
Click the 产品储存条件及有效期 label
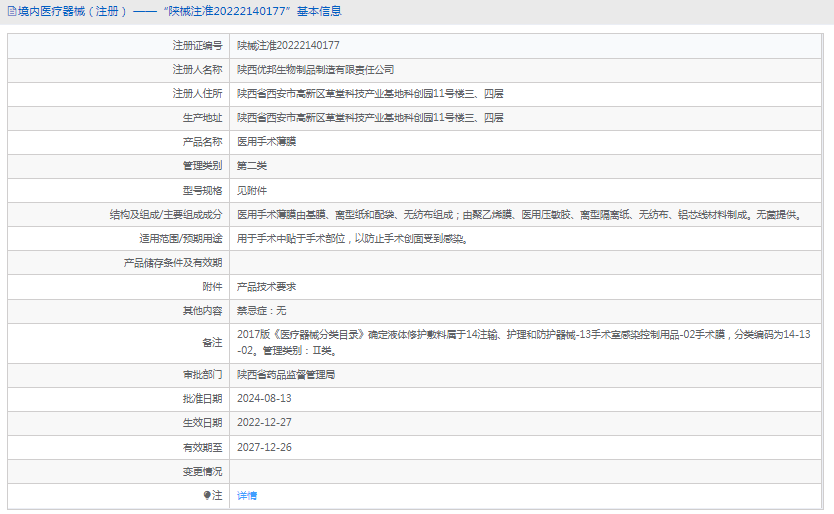click(173, 263)
